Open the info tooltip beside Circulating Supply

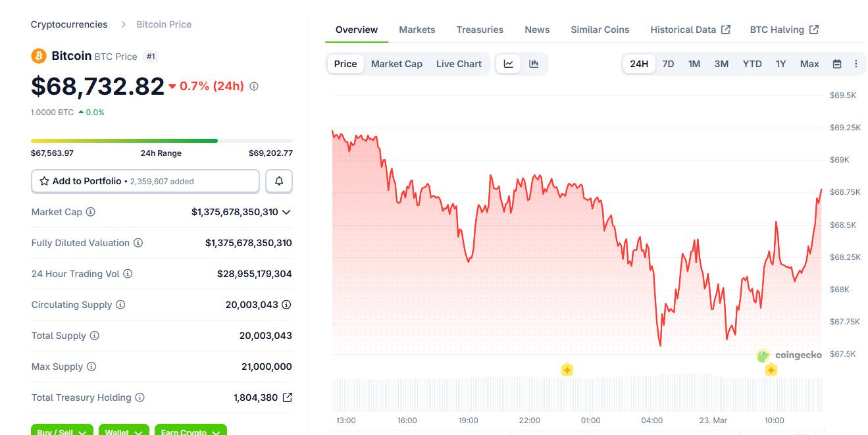(x=119, y=305)
